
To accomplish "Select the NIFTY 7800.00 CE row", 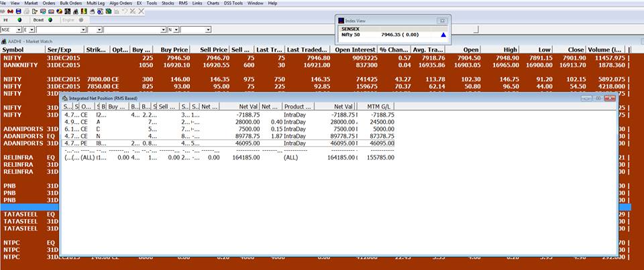I will pos(314,79).
